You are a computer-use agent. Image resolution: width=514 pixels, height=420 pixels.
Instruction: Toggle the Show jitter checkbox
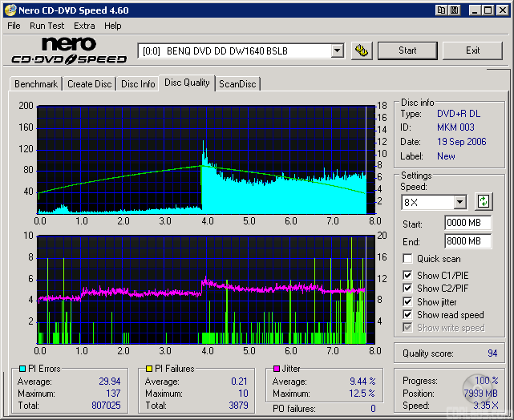click(x=408, y=302)
